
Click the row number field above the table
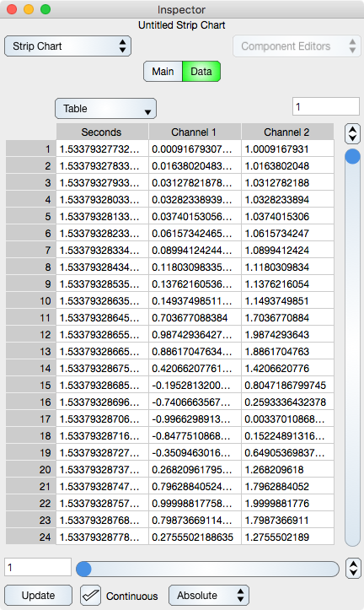point(325,106)
